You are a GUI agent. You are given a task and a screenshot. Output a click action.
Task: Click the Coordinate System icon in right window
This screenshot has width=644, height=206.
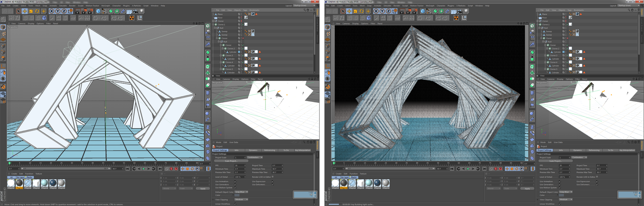395,11
